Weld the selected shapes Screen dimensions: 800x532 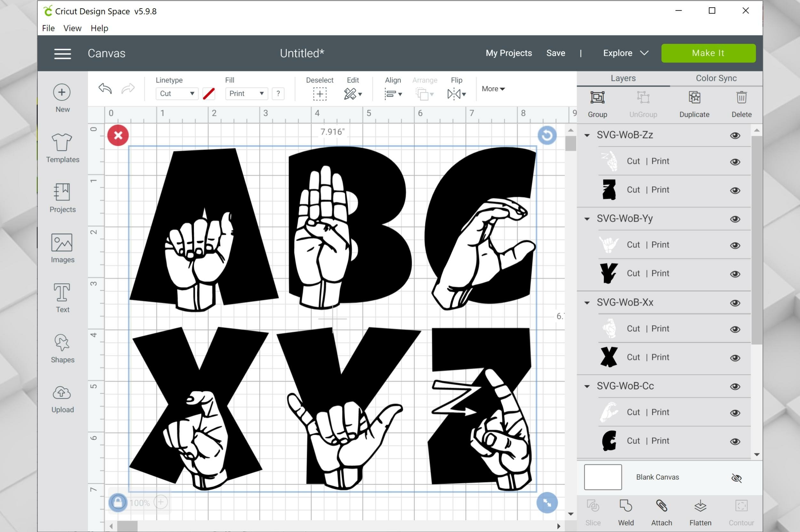pyautogui.click(x=626, y=506)
